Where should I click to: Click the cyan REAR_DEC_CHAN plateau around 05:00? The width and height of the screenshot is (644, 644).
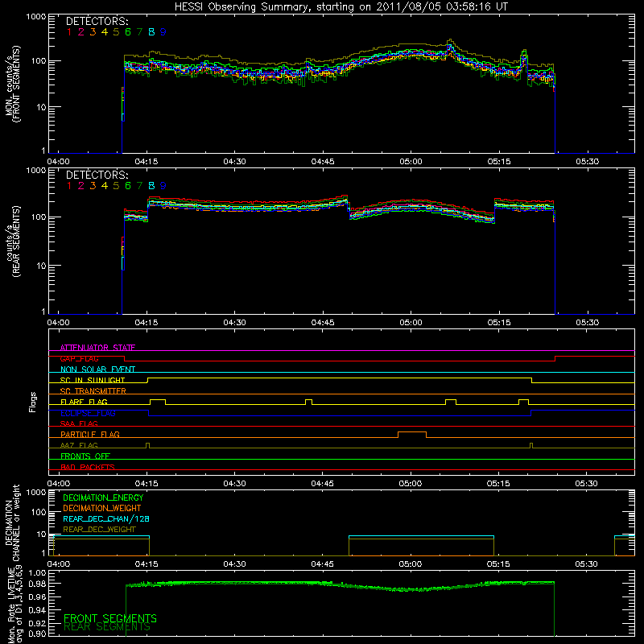[x=421, y=536]
